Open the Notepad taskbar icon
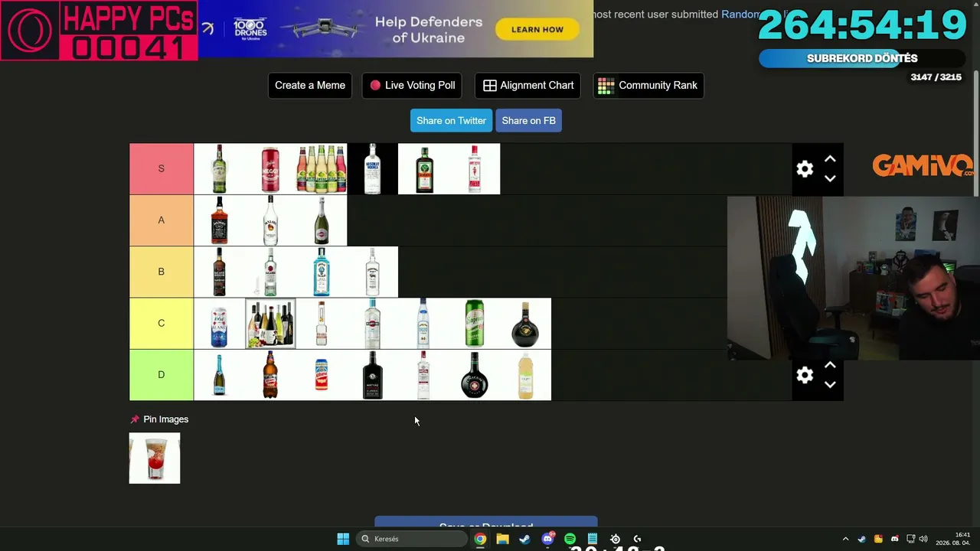The width and height of the screenshot is (980, 551). (x=592, y=539)
